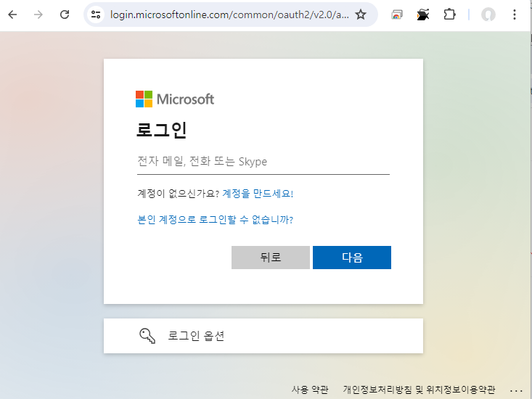The height and width of the screenshot is (399, 532).
Task: Open 본인 계정으로 로그인할 수 없습니까? link
Action: tap(215, 220)
